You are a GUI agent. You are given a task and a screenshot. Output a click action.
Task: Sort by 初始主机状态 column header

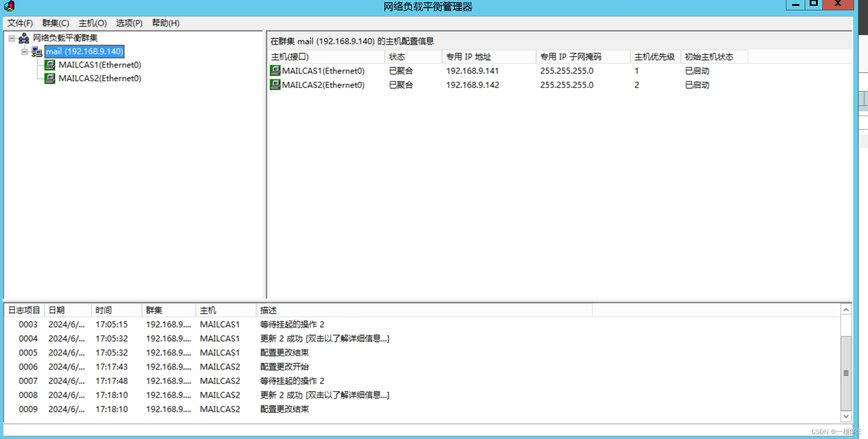click(x=714, y=57)
